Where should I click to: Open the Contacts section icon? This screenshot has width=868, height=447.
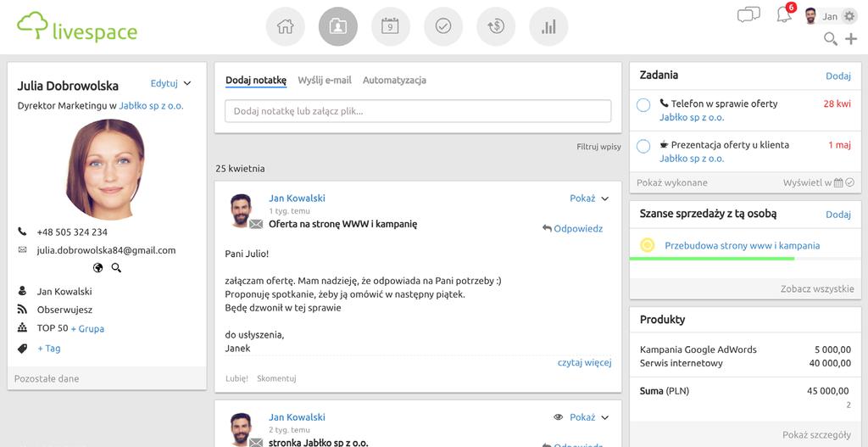pos(337,26)
